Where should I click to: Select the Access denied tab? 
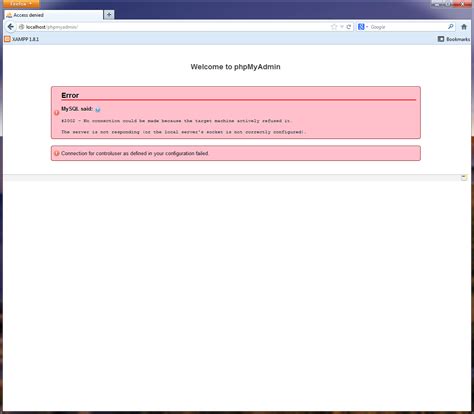[x=53, y=15]
